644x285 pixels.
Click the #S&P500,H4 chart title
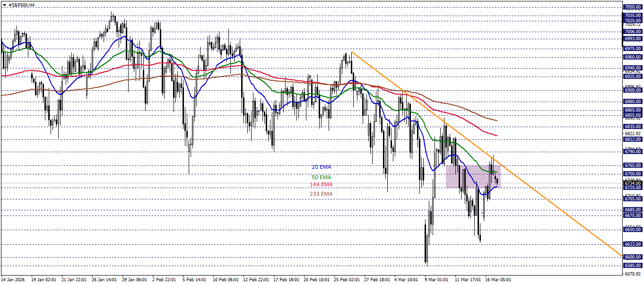coord(21,6)
